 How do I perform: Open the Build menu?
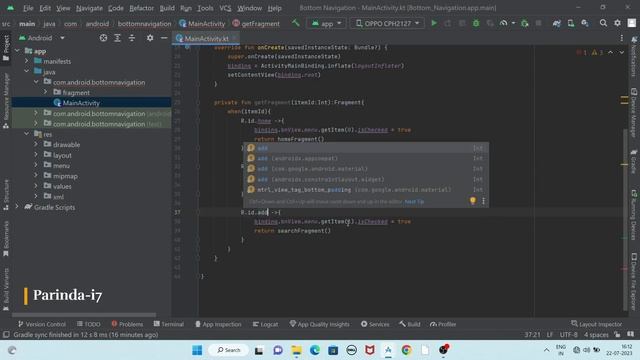click(167, 8)
